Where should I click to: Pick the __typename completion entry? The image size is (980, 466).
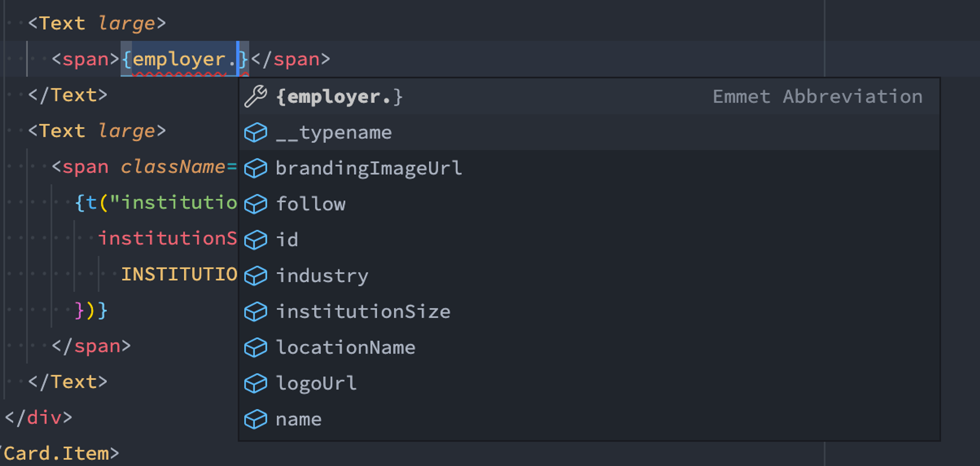pos(334,133)
